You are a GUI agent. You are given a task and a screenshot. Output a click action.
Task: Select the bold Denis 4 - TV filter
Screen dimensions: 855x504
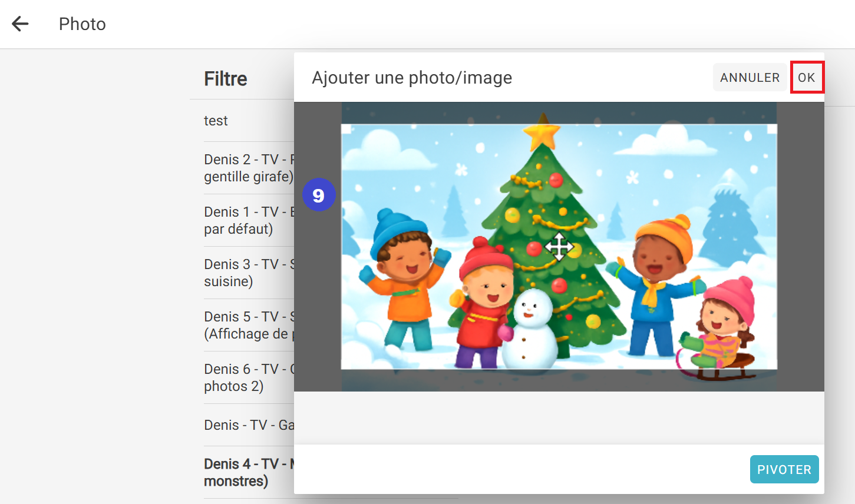(249, 472)
